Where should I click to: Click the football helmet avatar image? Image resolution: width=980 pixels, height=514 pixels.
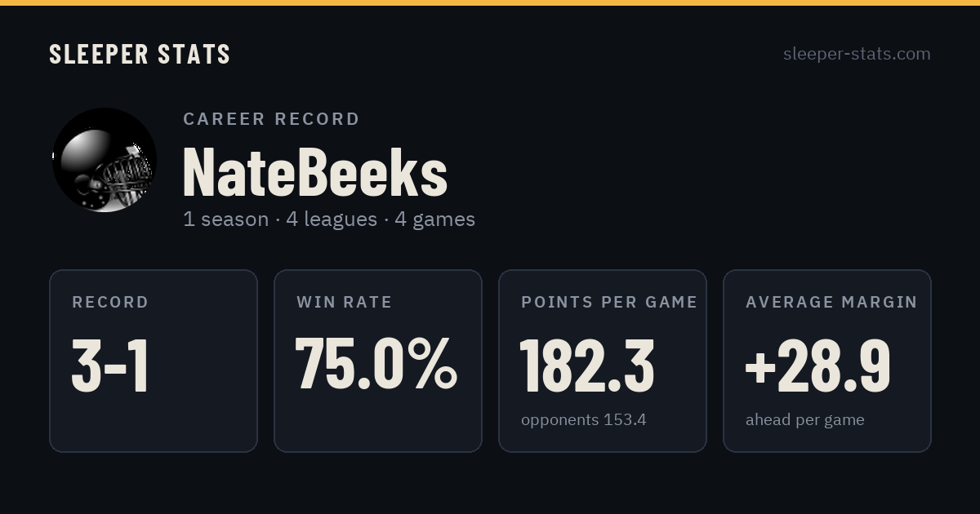pos(105,160)
